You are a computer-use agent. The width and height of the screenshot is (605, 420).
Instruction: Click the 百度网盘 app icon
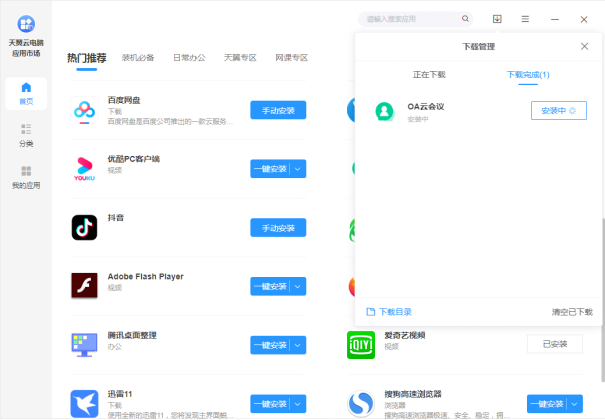point(84,110)
